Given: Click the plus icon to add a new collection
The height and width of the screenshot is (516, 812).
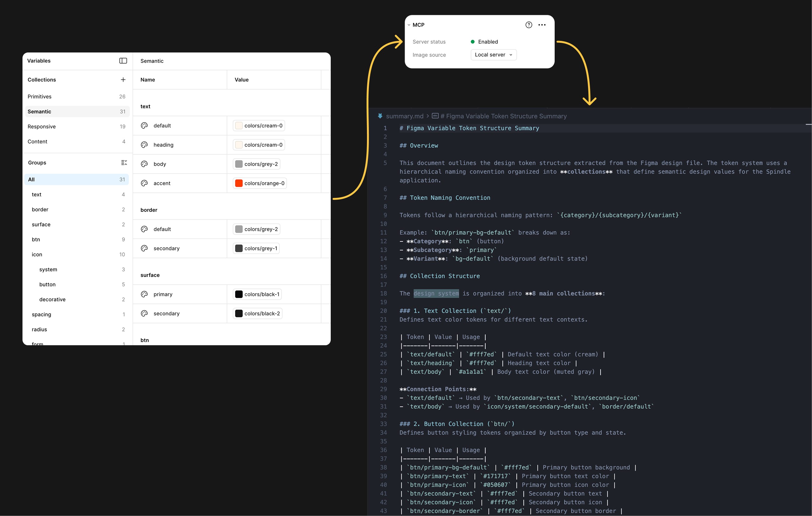Looking at the screenshot, I should (123, 80).
